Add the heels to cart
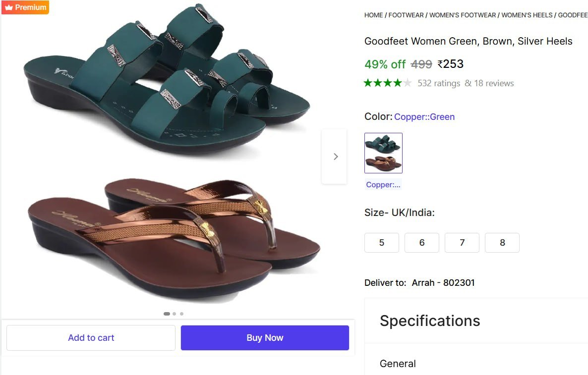Viewport: 588px width, 375px height. coord(91,338)
